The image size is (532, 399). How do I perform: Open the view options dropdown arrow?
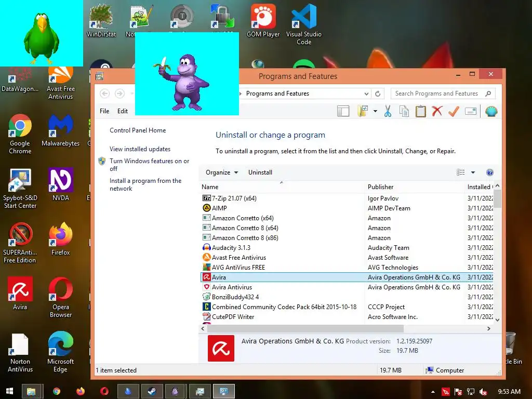pyautogui.click(x=473, y=172)
